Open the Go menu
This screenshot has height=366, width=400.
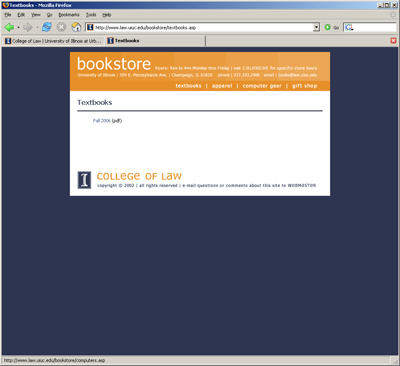click(50, 15)
